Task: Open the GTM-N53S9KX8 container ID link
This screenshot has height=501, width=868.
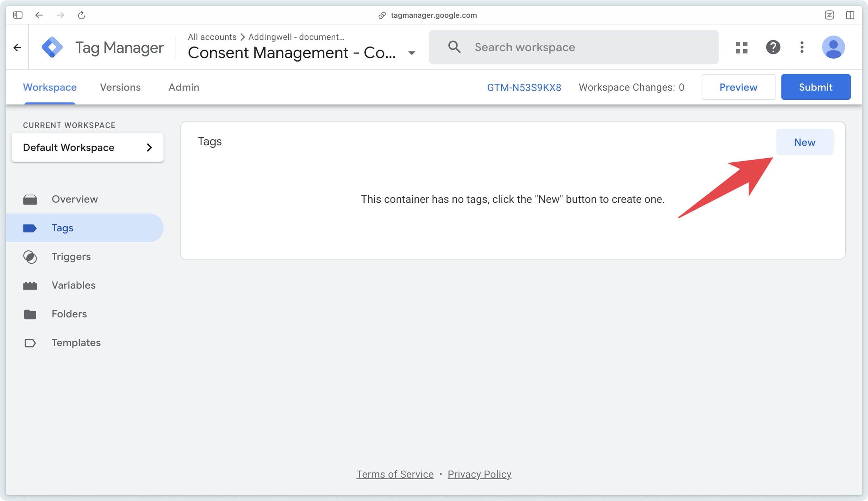Action: pyautogui.click(x=524, y=87)
